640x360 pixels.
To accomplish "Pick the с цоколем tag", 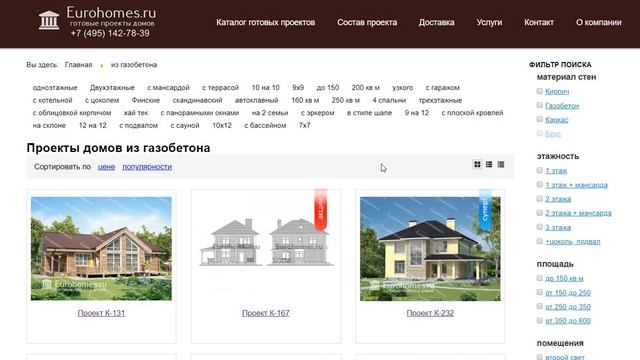I will [102, 100].
